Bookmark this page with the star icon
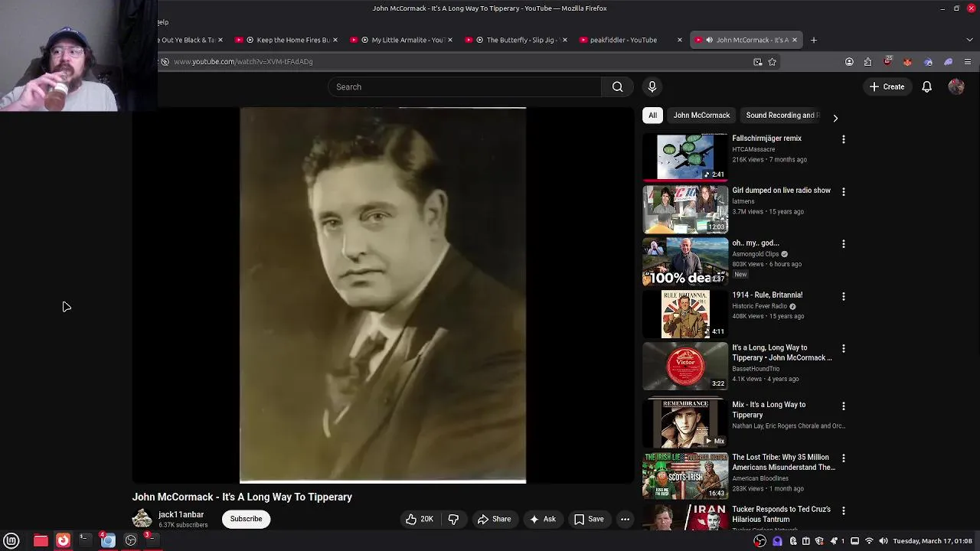 pos(772,62)
